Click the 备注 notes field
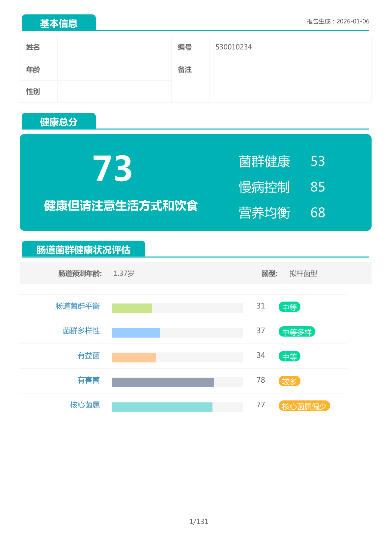Viewport: 392px width, 555px height. tap(290, 80)
